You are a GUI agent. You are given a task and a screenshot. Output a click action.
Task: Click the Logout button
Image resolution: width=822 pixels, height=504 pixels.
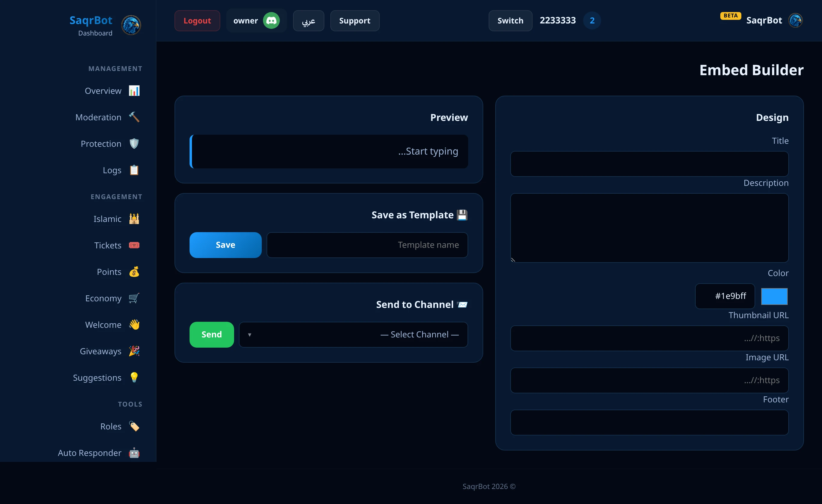tap(197, 21)
